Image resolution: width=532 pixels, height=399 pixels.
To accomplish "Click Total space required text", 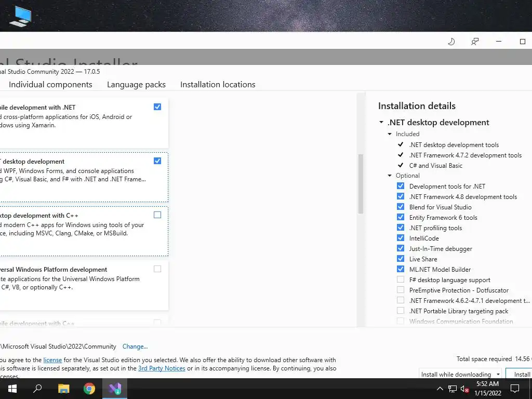I will coord(484,359).
